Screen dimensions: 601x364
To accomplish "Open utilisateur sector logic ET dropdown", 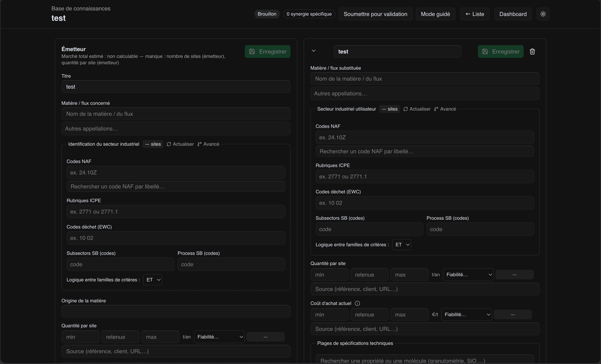I will 401,244.
